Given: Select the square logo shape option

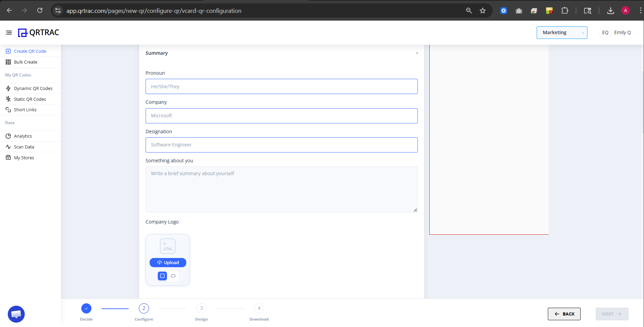Looking at the screenshot, I should pyautogui.click(x=162, y=276).
